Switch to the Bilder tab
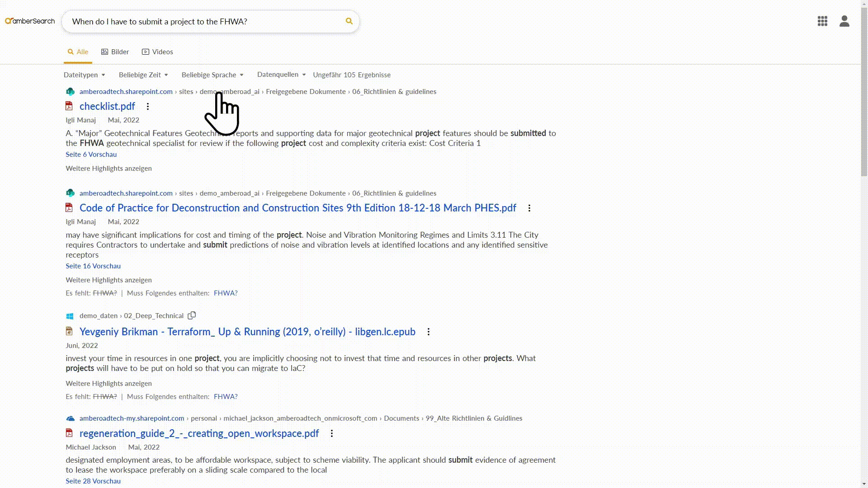 pos(115,52)
